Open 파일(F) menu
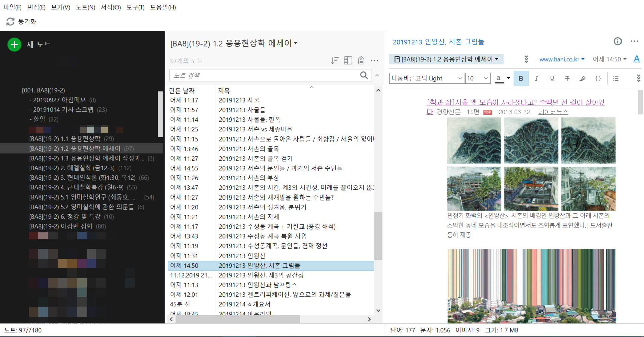644x337 pixels. 12,7
